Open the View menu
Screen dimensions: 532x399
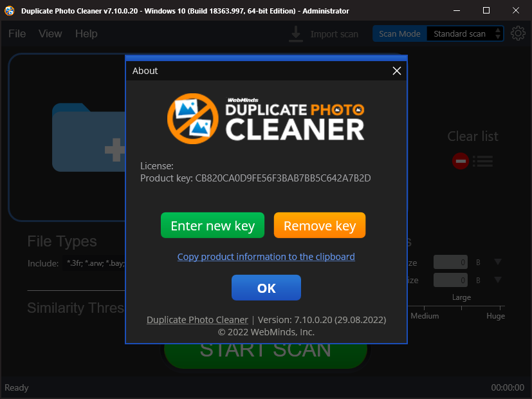coord(50,33)
